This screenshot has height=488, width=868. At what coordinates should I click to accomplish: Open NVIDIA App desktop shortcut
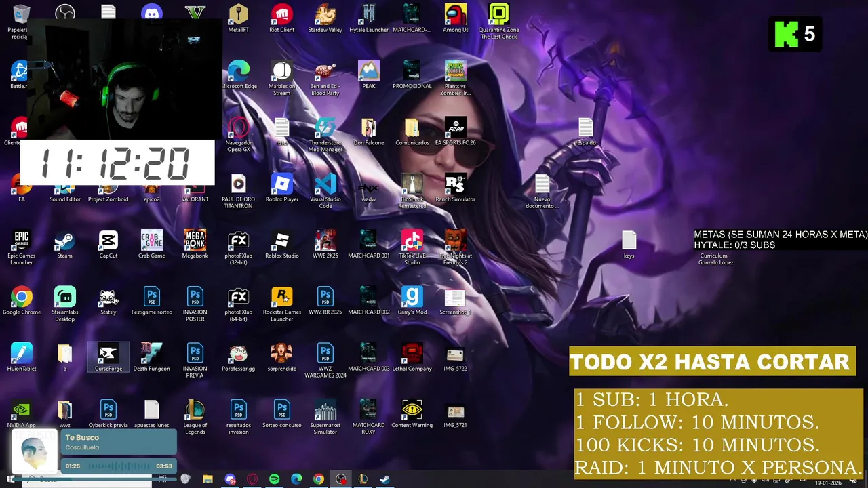click(21, 414)
